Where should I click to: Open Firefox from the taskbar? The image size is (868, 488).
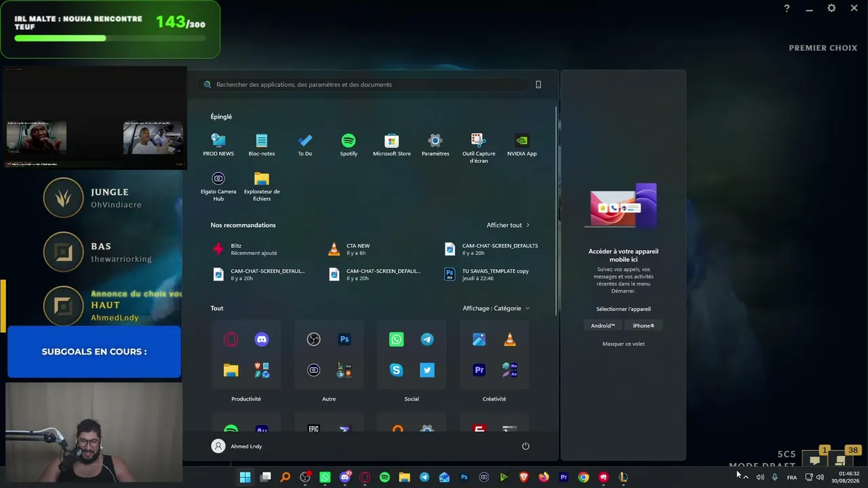544,477
